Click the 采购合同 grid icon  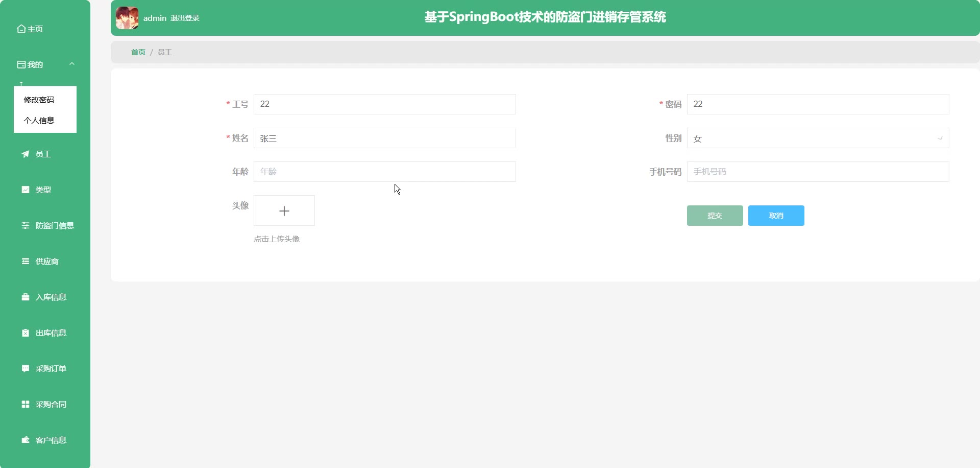click(x=26, y=404)
